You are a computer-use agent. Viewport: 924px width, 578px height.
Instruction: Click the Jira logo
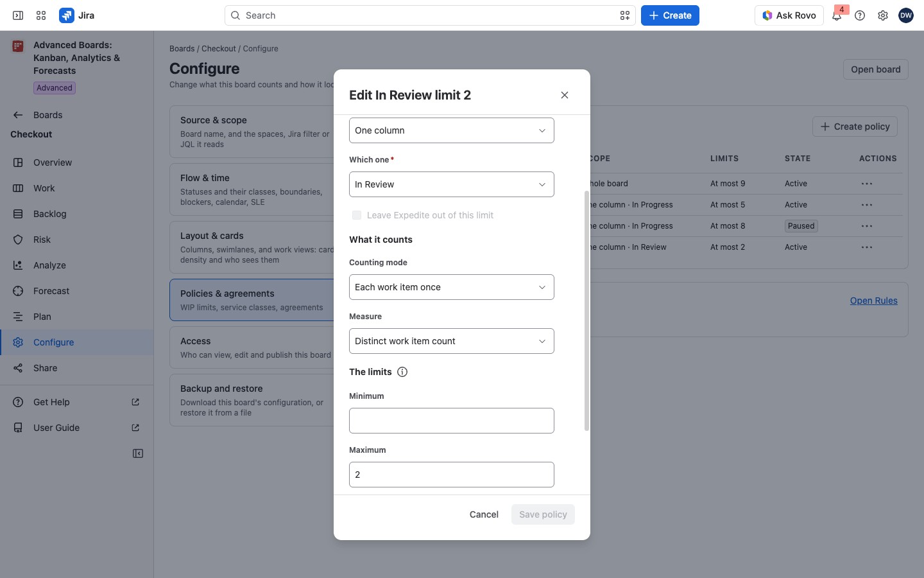[x=77, y=15]
